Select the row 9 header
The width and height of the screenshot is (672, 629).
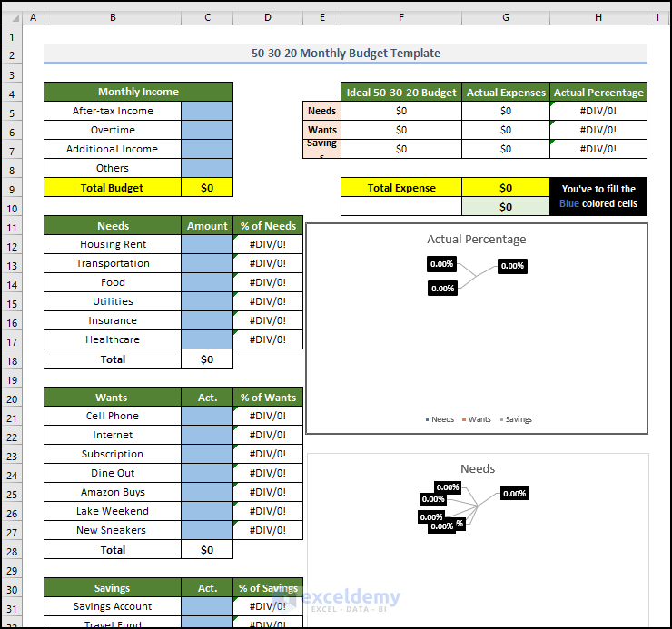[x=10, y=188]
